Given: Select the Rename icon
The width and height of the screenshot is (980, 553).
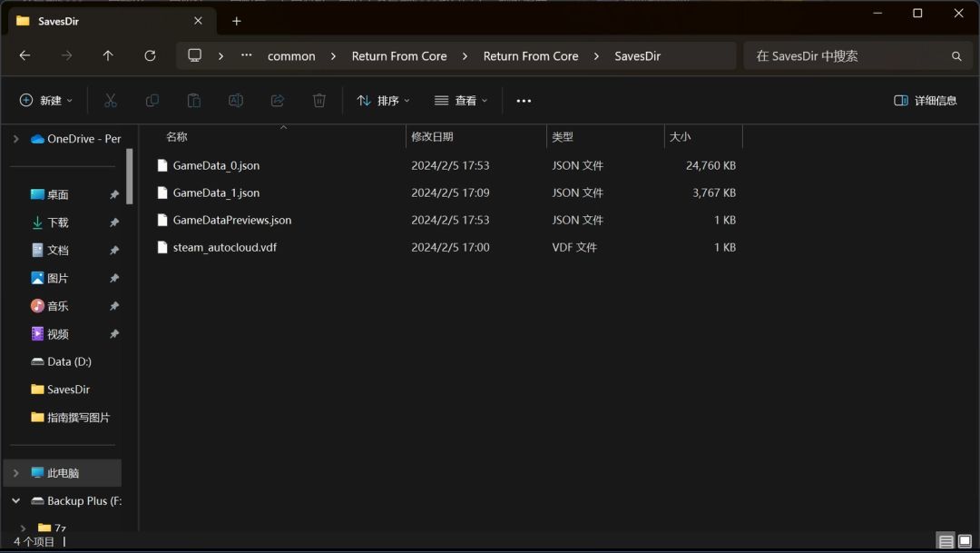Looking at the screenshot, I should tap(235, 100).
